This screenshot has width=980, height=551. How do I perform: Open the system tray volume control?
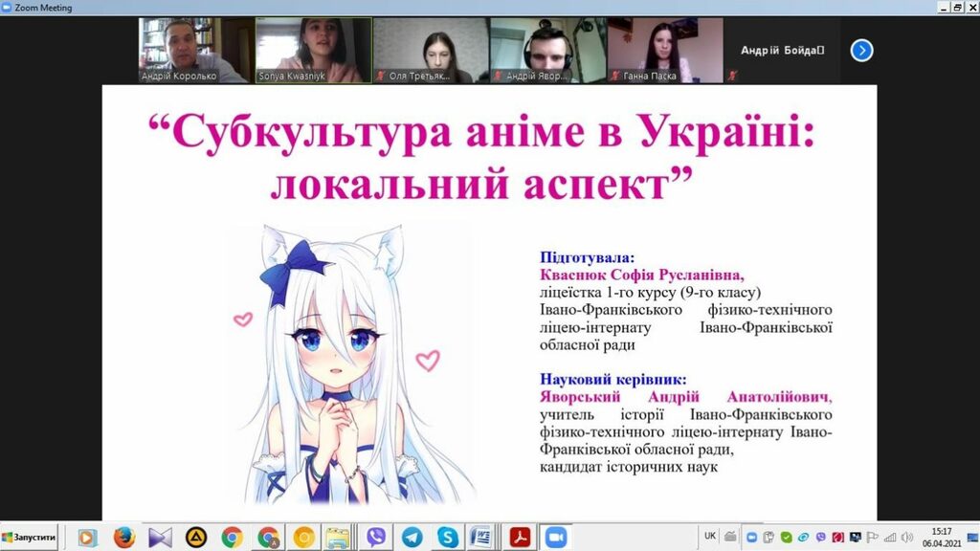click(908, 538)
